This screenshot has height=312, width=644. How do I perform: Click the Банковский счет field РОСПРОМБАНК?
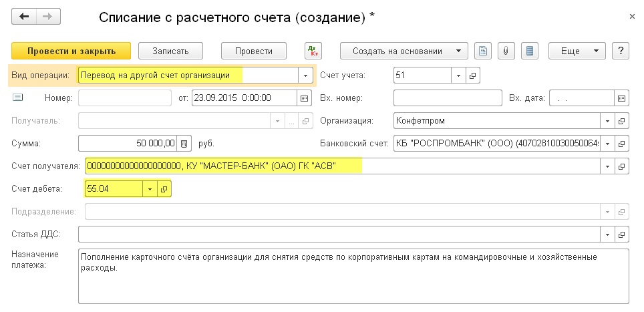click(x=497, y=144)
